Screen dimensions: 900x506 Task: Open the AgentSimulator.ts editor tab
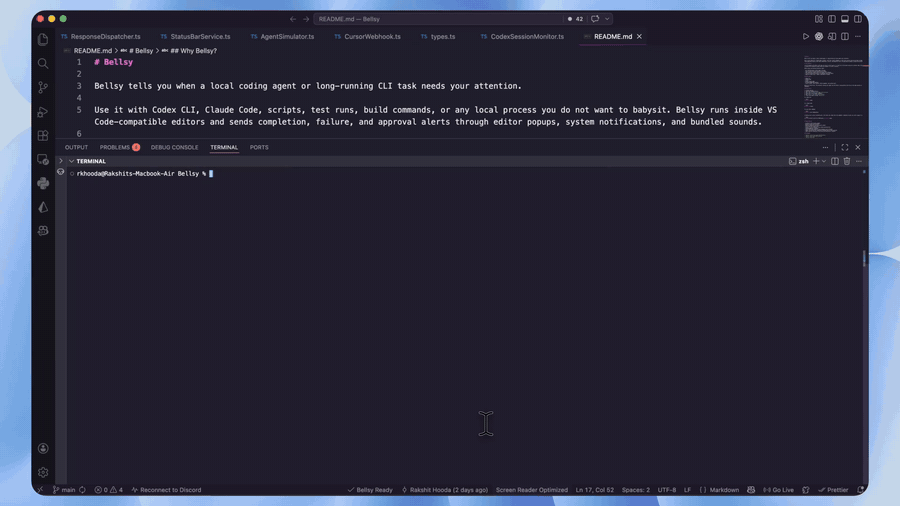(282, 36)
